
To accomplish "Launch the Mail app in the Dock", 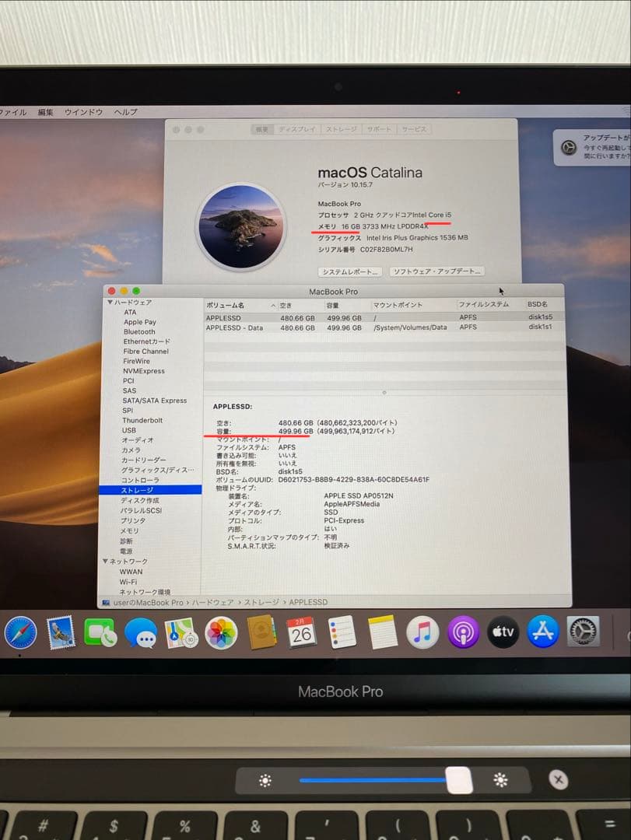I will 61,632.
